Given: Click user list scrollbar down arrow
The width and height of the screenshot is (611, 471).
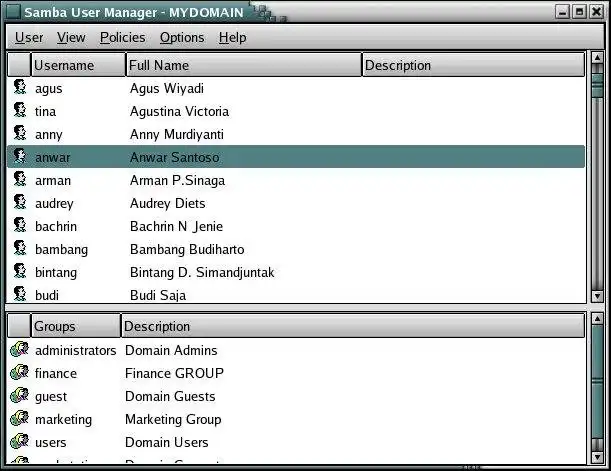Looking at the screenshot, I should (x=597, y=296).
